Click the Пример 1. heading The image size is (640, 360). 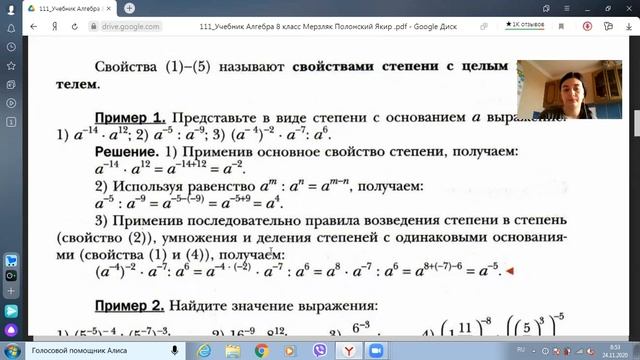coord(130,118)
